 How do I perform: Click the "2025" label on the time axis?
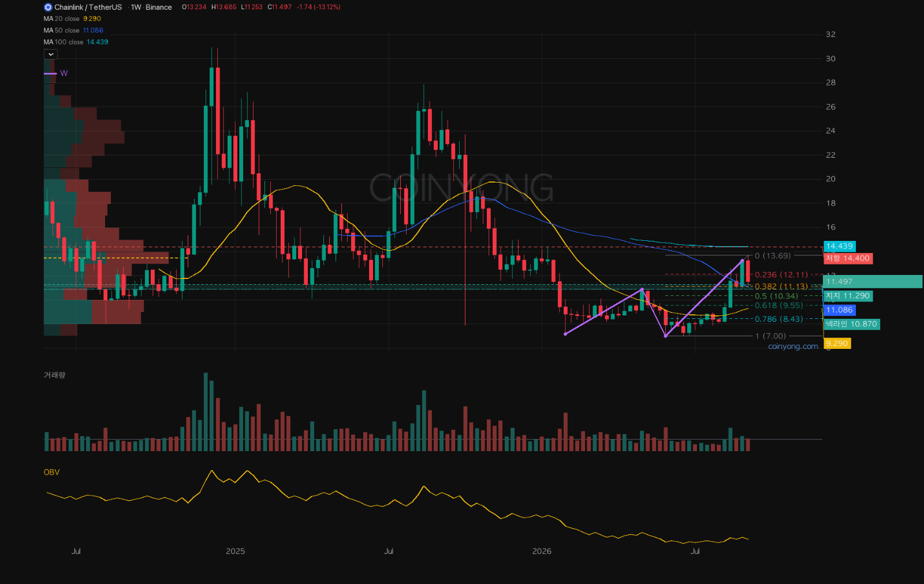[x=236, y=552]
